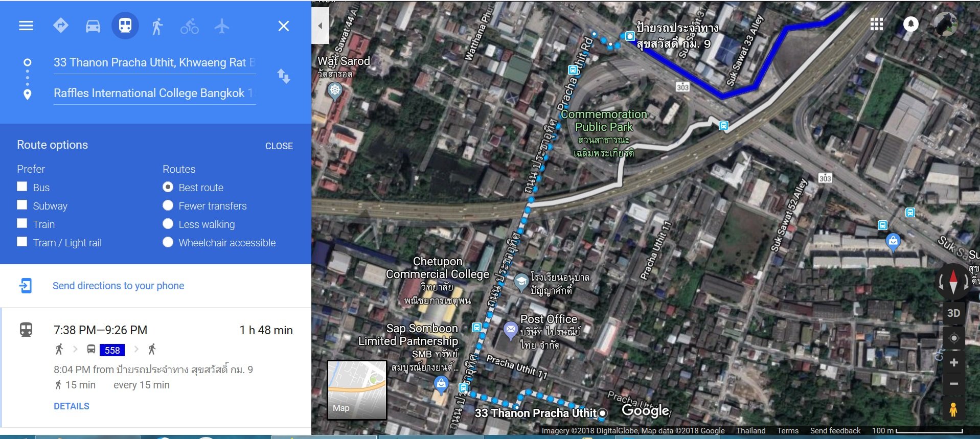Open Google notifications bell
The width and height of the screenshot is (980, 439).
911,24
